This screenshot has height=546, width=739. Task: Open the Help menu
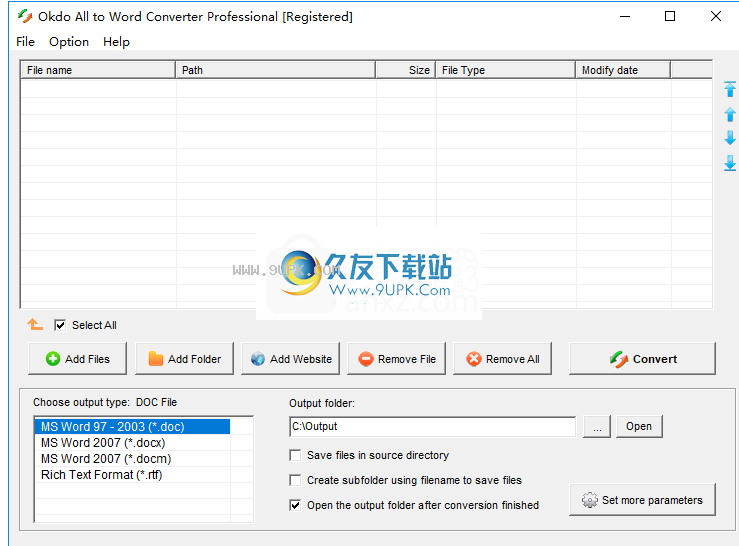(116, 41)
